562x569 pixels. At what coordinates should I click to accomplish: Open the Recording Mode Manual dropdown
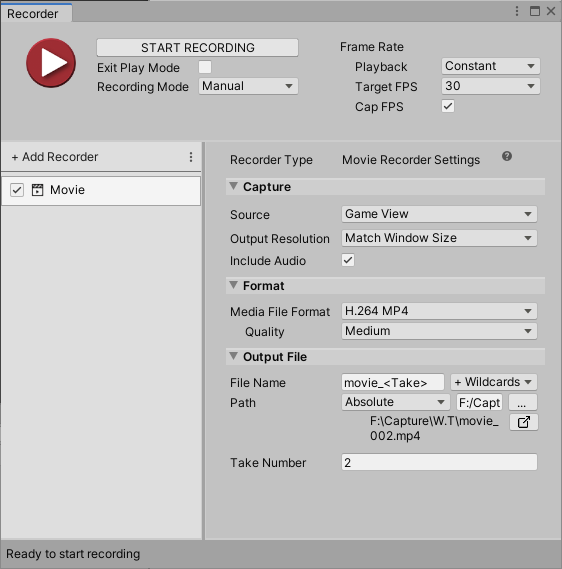pos(248,86)
